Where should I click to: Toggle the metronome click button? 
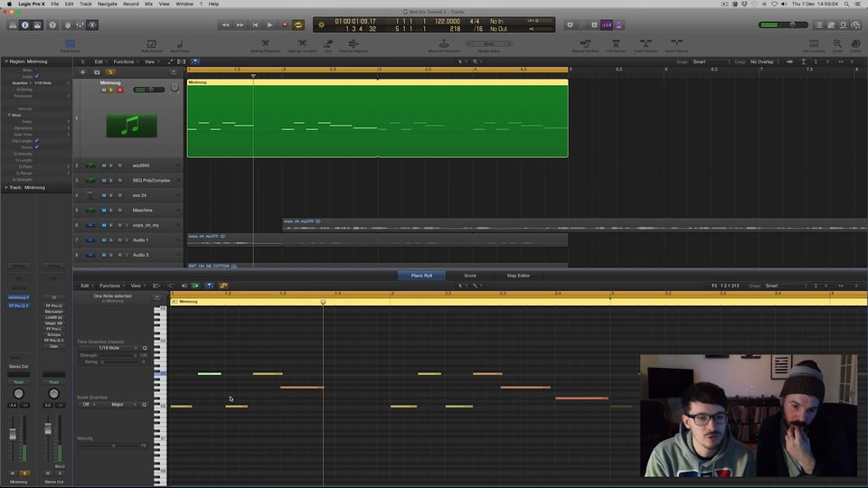pos(618,25)
